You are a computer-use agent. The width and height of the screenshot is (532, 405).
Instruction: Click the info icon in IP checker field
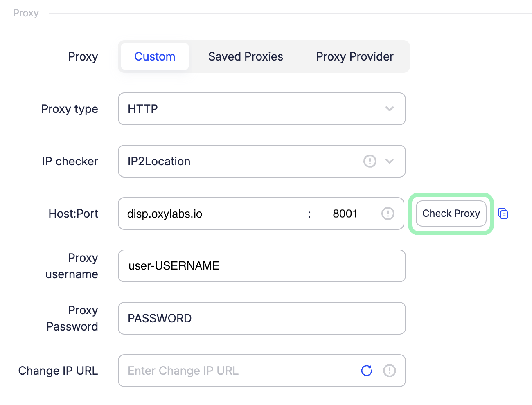point(370,161)
